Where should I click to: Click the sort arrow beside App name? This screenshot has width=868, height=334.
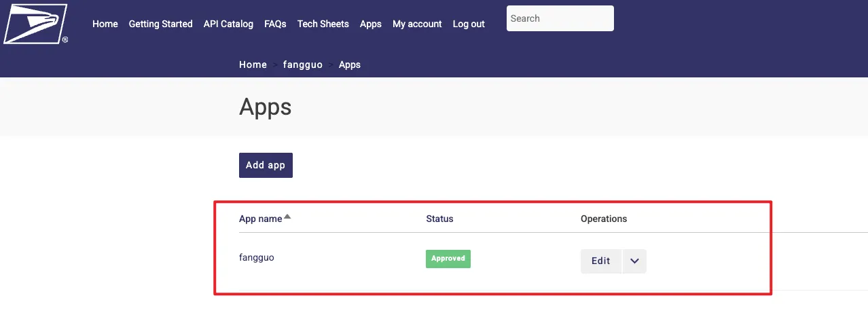tap(287, 217)
